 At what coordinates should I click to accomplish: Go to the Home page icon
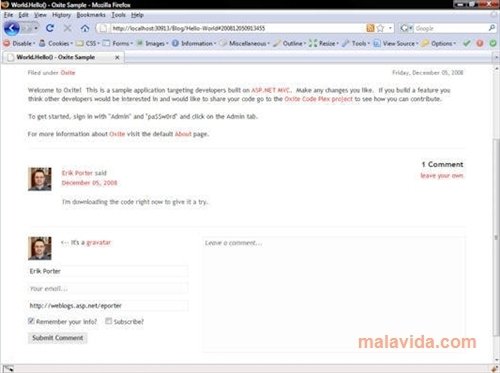[x=85, y=28]
